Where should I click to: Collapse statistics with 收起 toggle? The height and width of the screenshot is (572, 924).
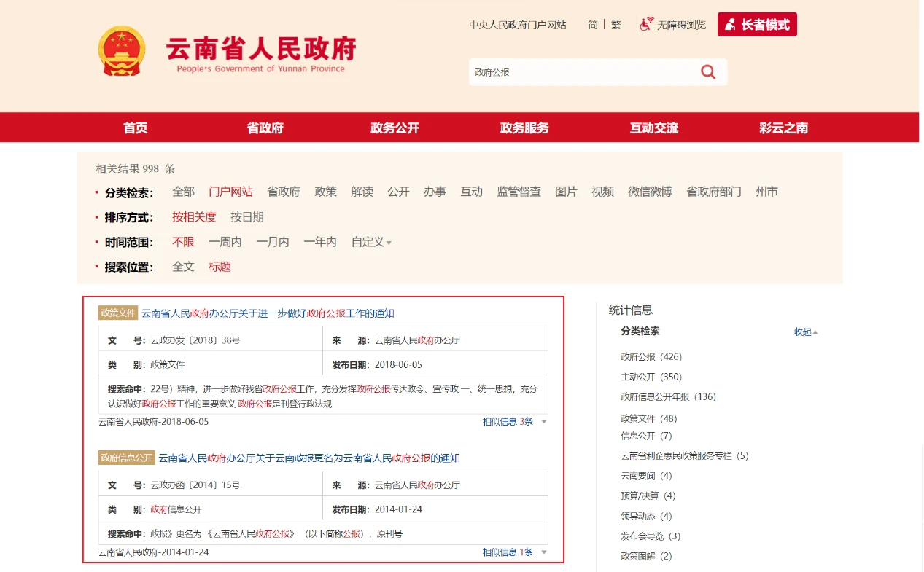coord(806,332)
